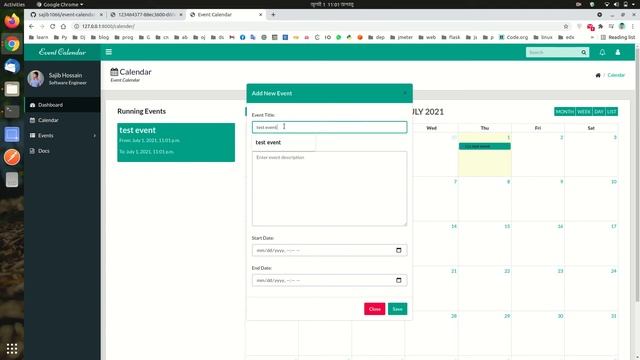Open Dashboard in the sidebar
The height and width of the screenshot is (360, 640).
tap(62, 105)
